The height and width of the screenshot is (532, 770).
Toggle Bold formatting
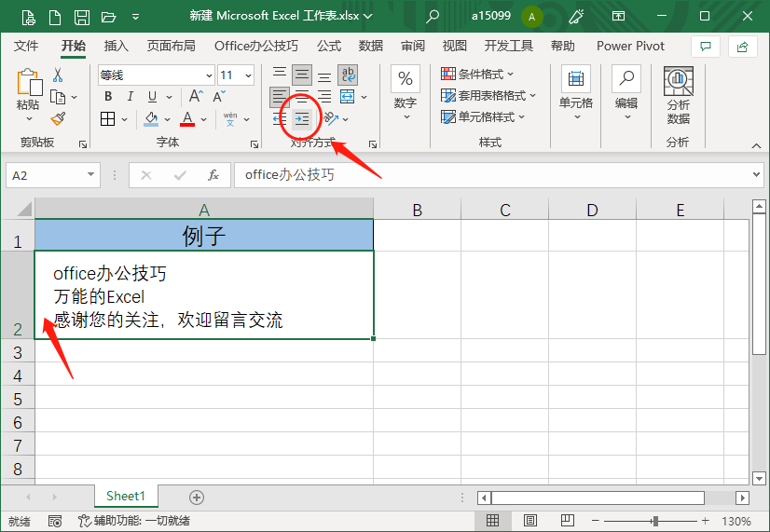click(x=108, y=97)
